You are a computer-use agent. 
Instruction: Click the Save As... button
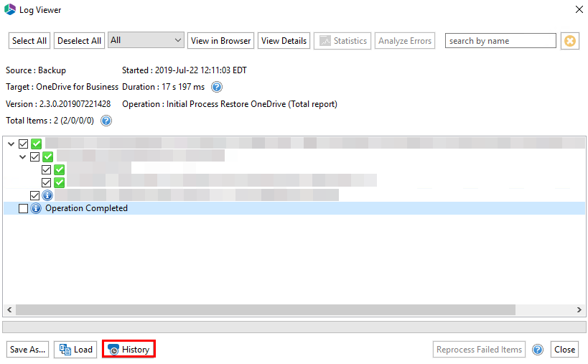[x=27, y=350]
